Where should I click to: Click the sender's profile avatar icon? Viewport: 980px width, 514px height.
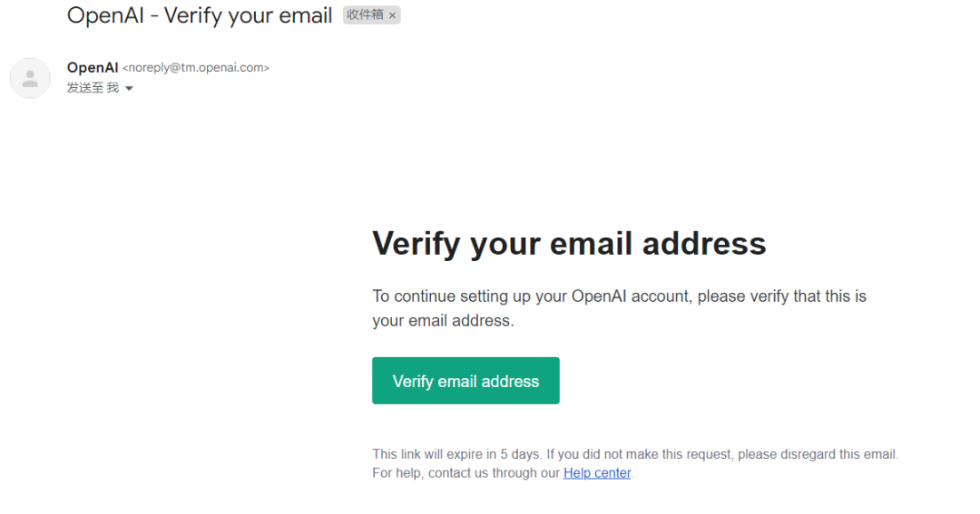(30, 78)
